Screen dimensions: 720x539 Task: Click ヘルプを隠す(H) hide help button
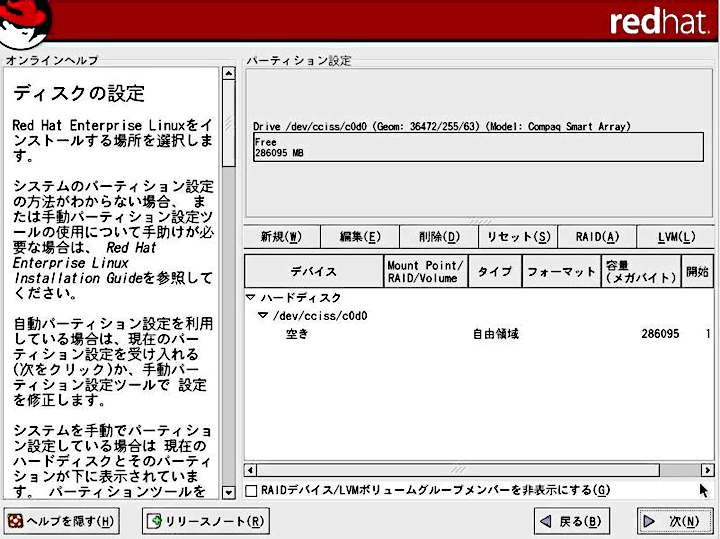point(62,521)
